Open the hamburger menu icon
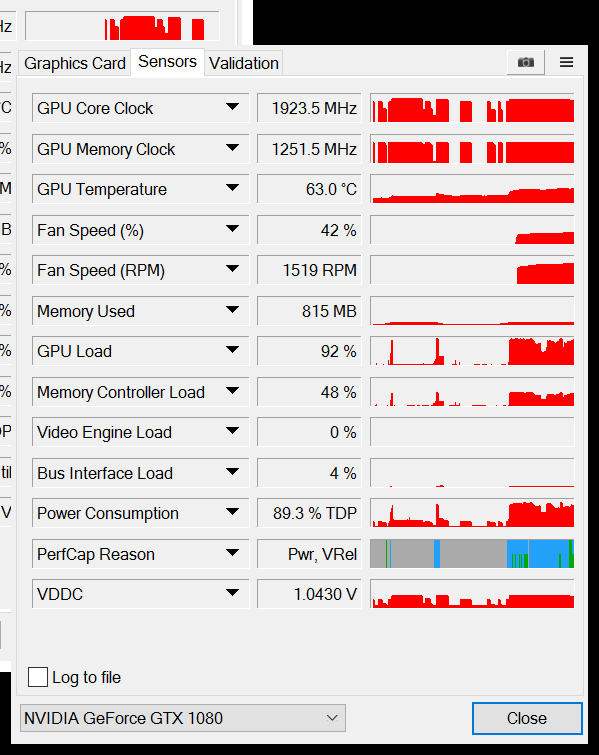The image size is (599, 755). click(566, 62)
